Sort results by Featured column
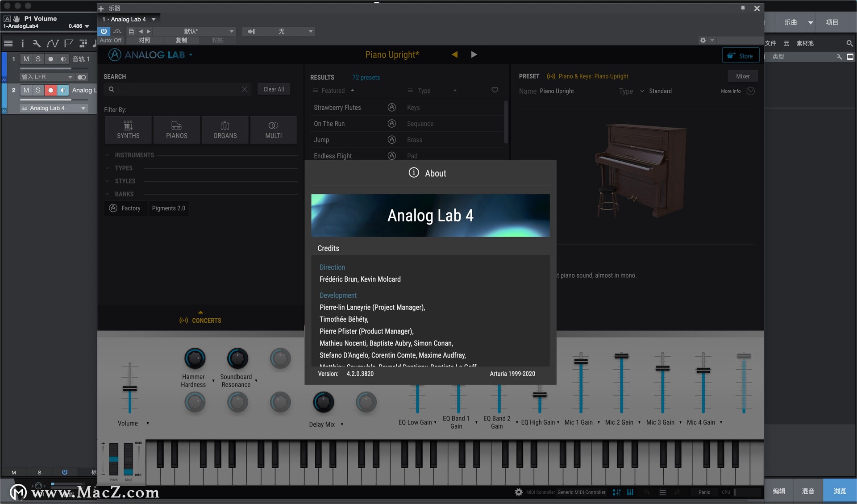Image resolution: width=857 pixels, height=504 pixels. 333,91
